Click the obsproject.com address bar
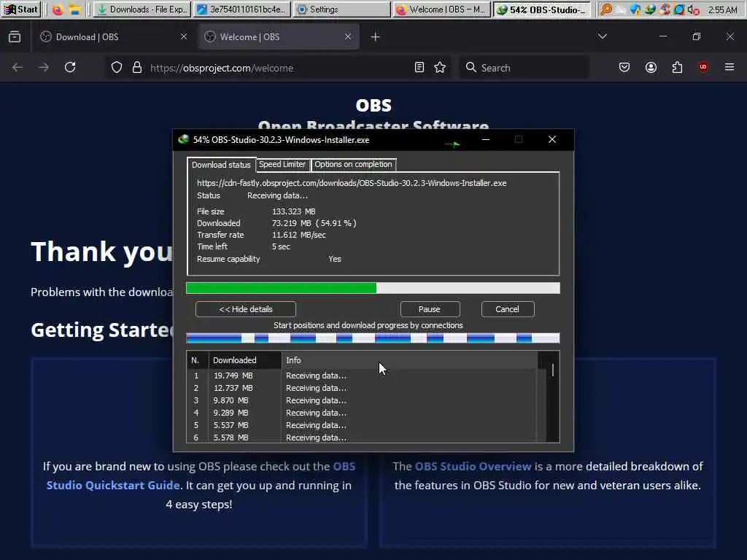 276,68
